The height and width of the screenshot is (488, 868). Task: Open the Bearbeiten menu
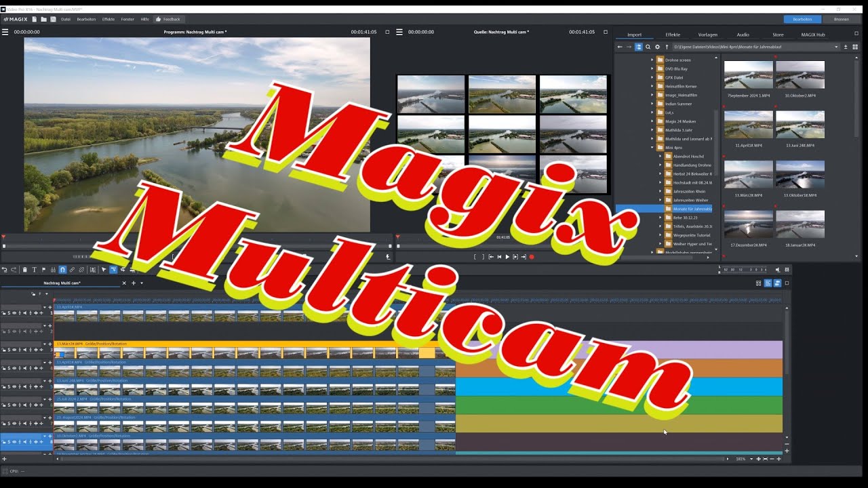[86, 19]
